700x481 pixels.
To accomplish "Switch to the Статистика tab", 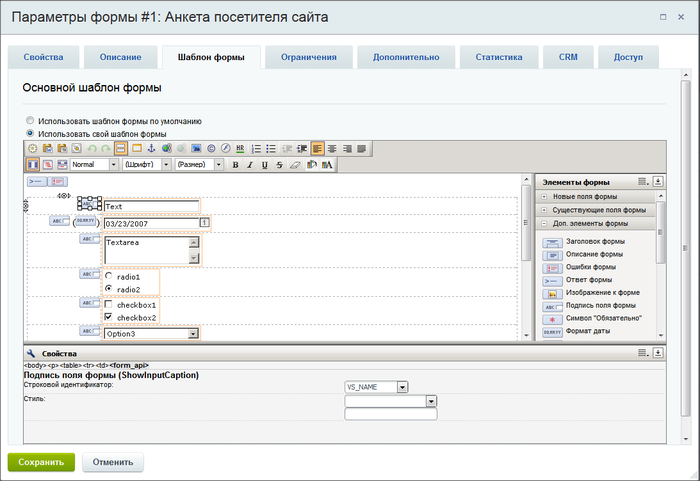I will pos(499,57).
